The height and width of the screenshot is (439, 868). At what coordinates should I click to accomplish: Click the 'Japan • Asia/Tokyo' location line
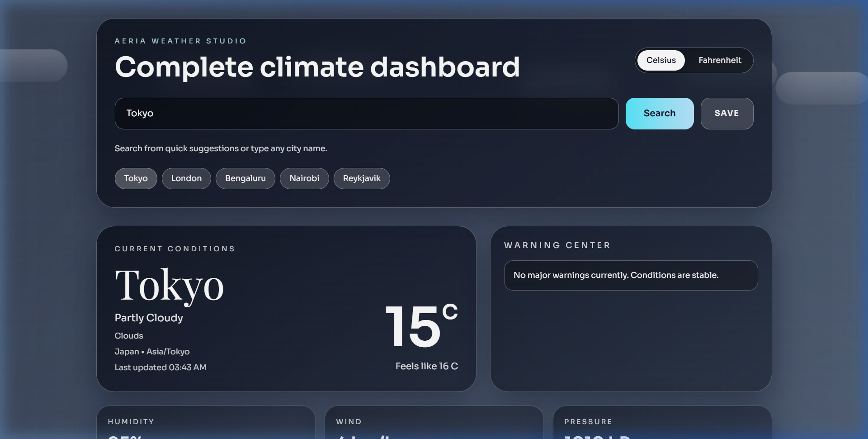(152, 352)
